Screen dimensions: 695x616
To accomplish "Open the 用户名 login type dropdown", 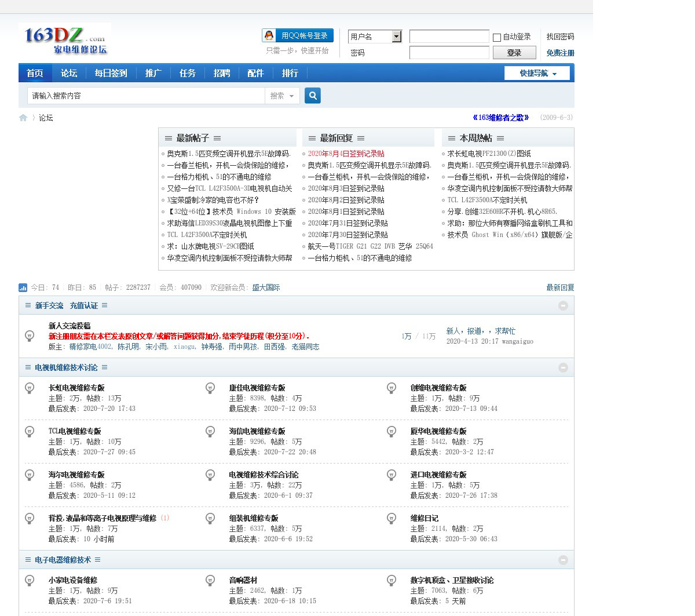I will [x=396, y=37].
